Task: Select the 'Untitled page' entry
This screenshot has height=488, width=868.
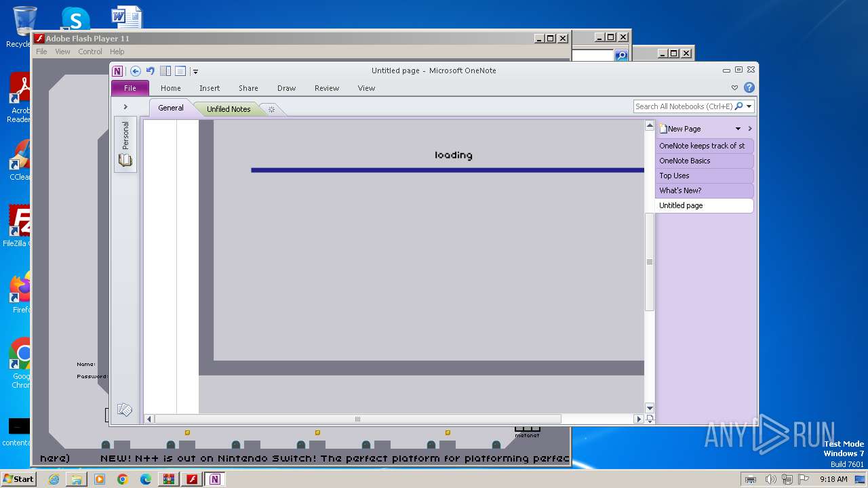Action: pos(705,205)
